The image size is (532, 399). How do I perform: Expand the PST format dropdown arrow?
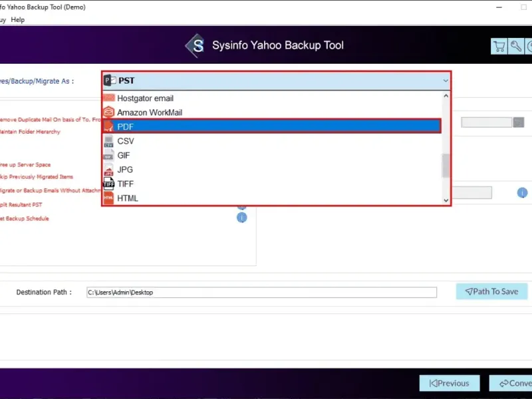[x=445, y=80]
